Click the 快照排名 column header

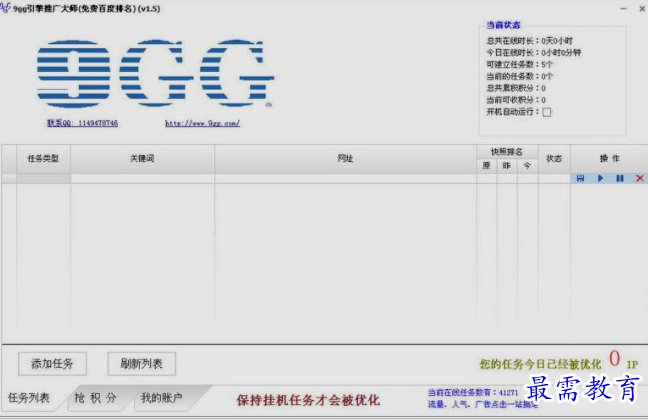(507, 152)
